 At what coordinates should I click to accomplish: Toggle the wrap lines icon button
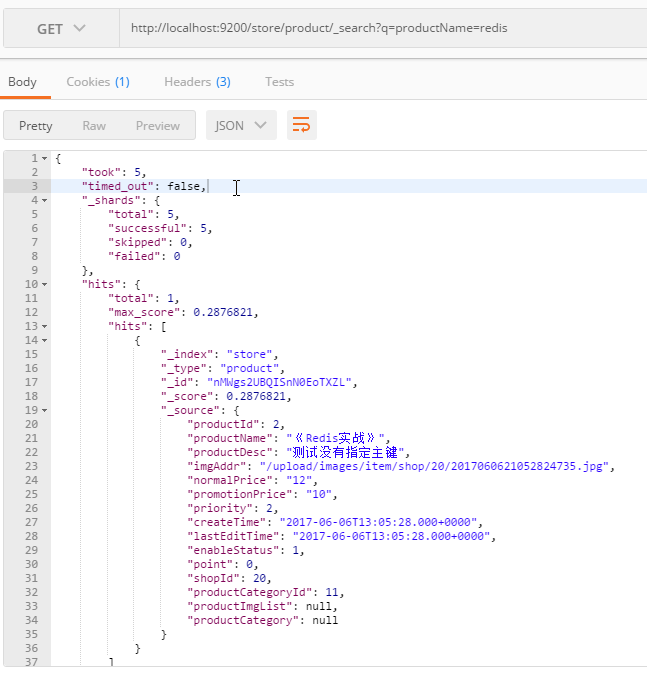(302, 125)
